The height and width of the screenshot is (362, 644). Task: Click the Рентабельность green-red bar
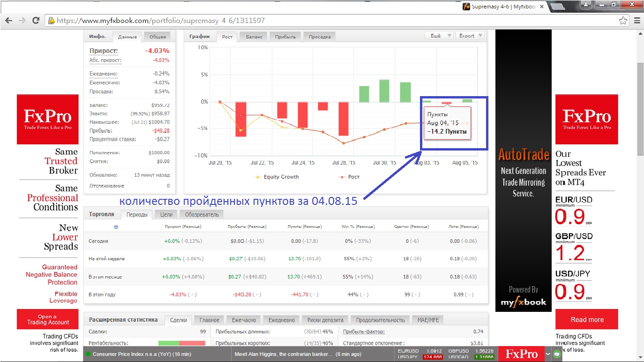tap(182, 343)
